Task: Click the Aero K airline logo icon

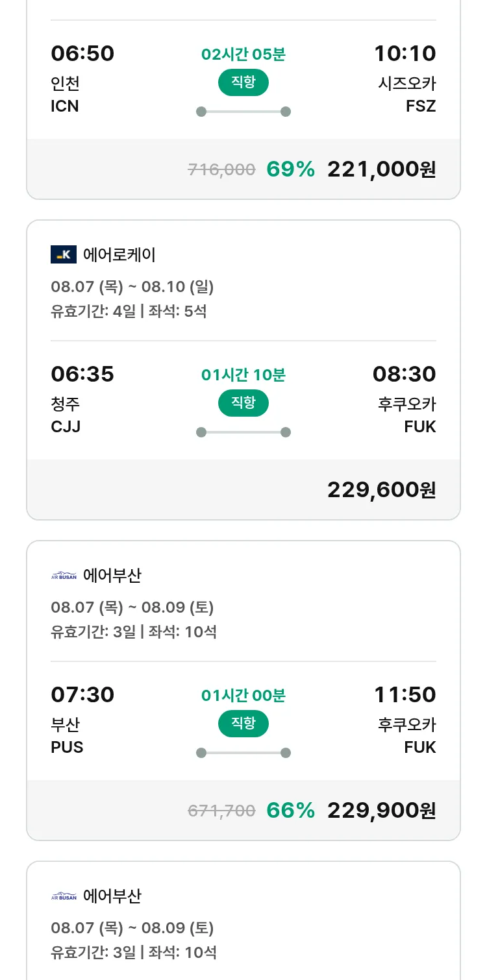Action: coord(64,254)
